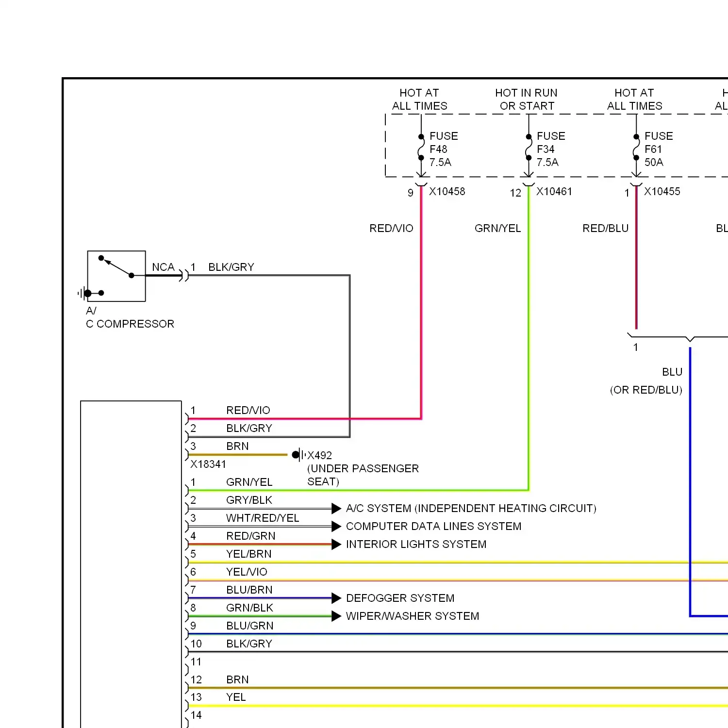This screenshot has height=728, width=728.
Task: Click the YEL/BRN wire label
Action: (x=248, y=554)
